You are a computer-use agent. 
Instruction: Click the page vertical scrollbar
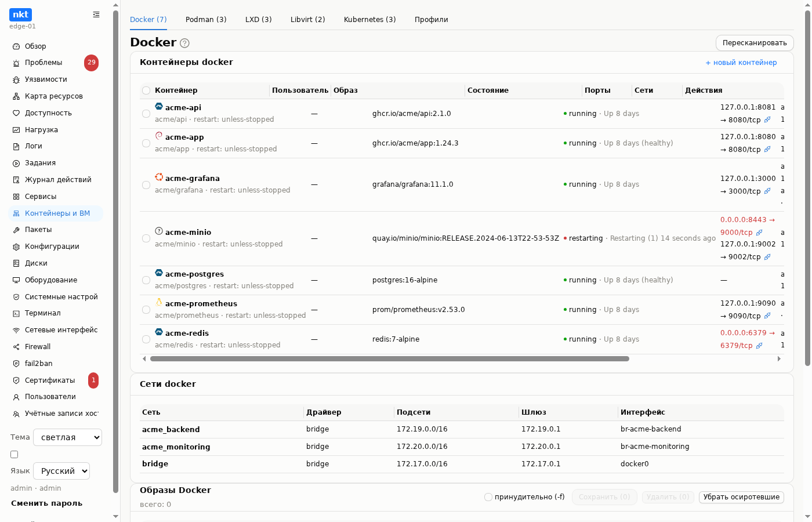(807, 188)
